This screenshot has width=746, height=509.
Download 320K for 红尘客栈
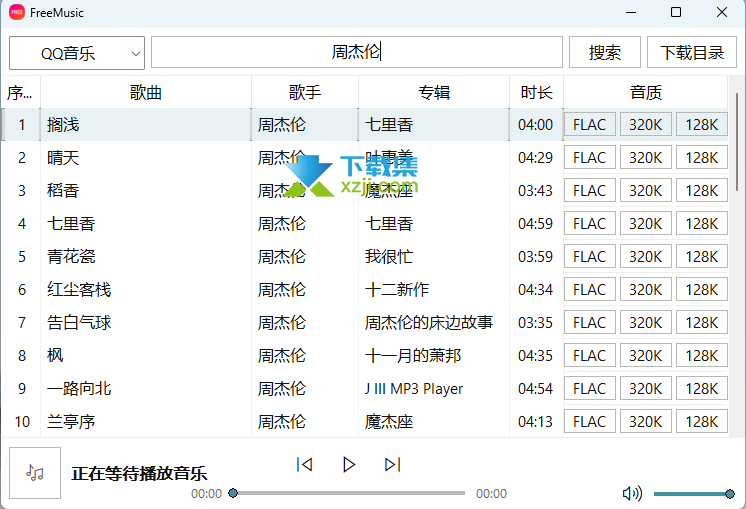(646, 289)
